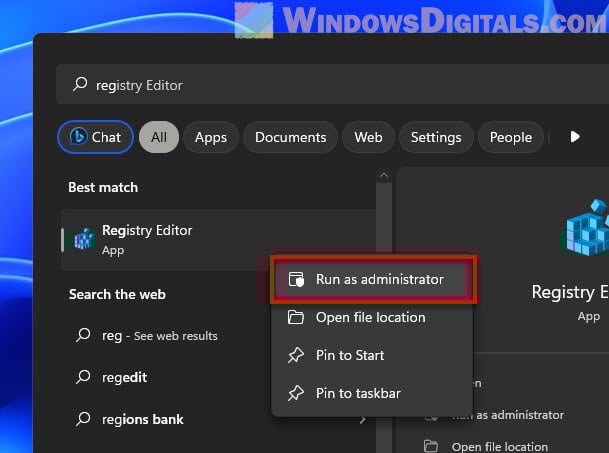The width and height of the screenshot is (609, 453).
Task: Click the folder icon beside Open file location menu item
Action: tap(296, 317)
